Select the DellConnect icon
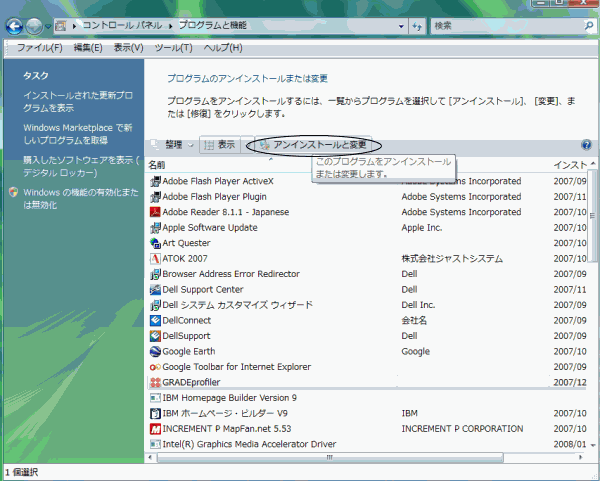The height and width of the screenshot is (481, 600). 155,320
